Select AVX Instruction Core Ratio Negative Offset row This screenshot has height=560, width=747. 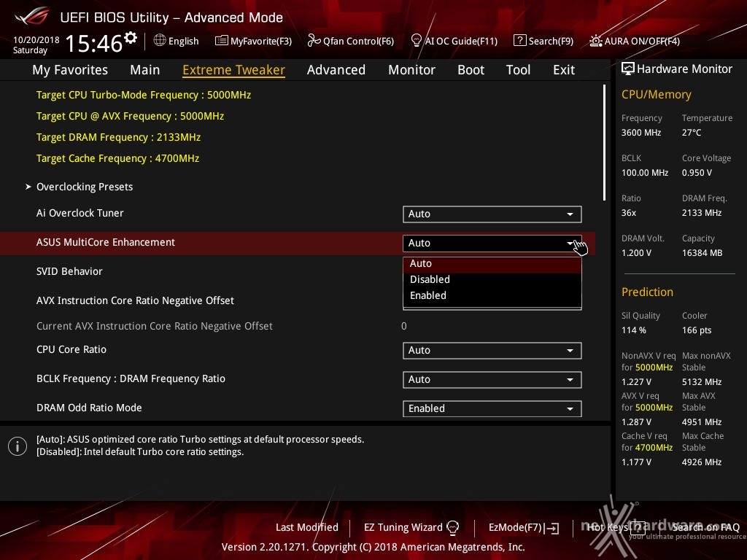click(298, 300)
